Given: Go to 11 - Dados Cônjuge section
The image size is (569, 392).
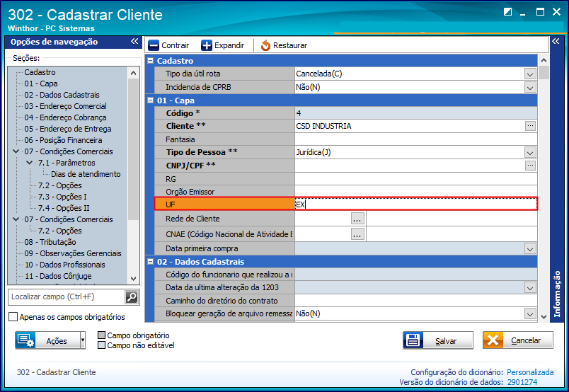Looking at the screenshot, I should (x=58, y=276).
